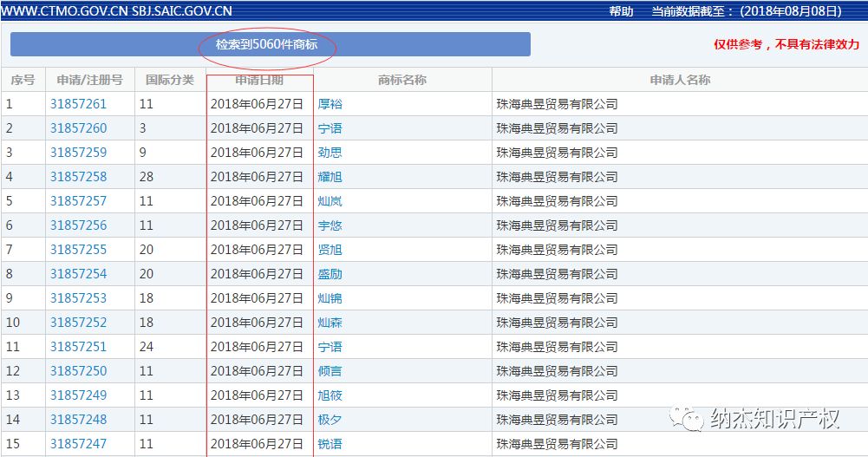The image size is (868, 457).
Task: Click the 商标名称 column header
Action: click(401, 80)
